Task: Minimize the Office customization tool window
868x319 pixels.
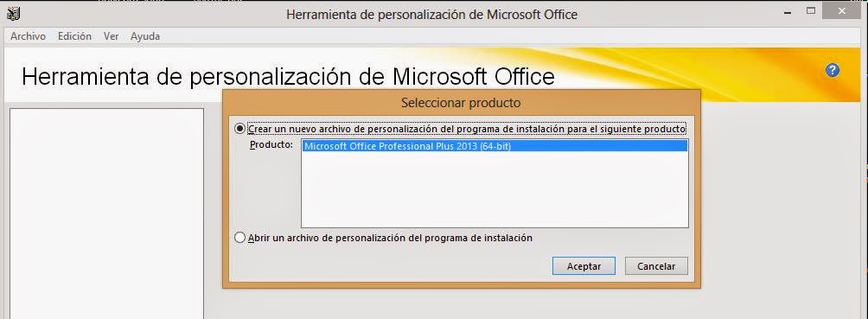Action: 788,12
